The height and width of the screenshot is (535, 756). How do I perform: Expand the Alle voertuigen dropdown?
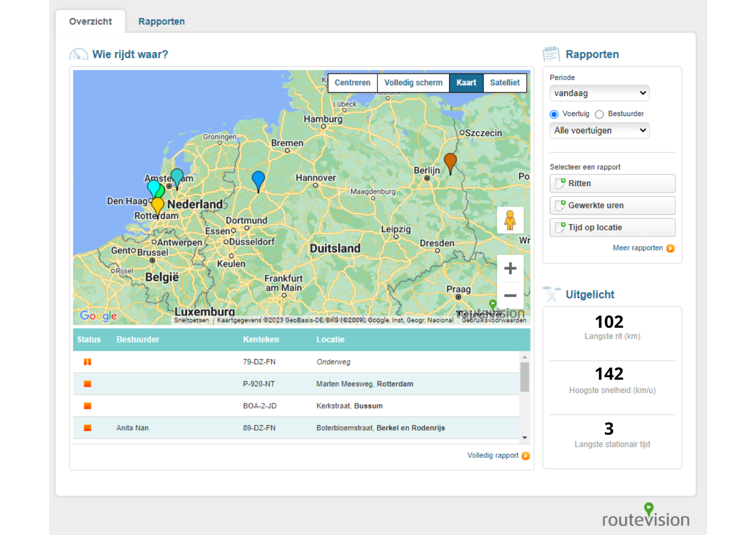599,131
